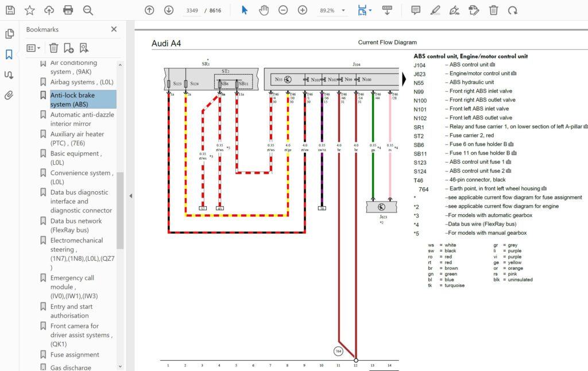Open the bookmarks options dropdown menu

pyautogui.click(x=33, y=48)
